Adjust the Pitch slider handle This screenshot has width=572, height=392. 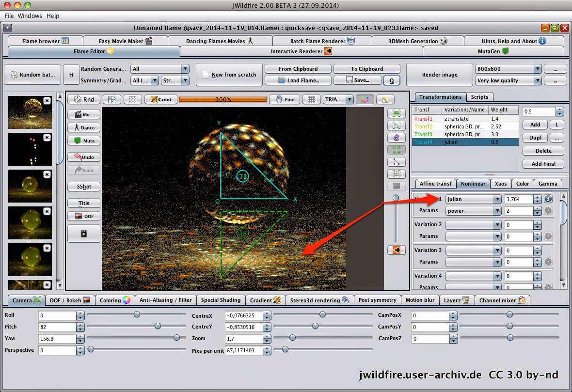click(158, 326)
